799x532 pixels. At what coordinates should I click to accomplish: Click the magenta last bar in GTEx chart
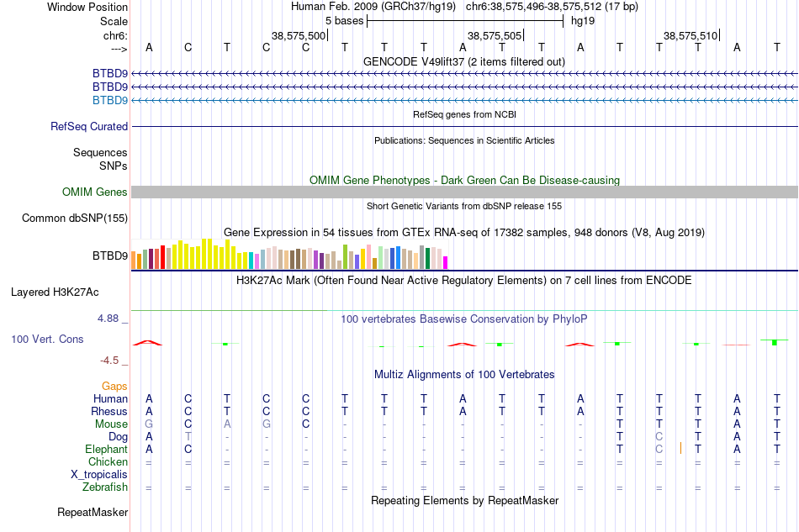[446, 263]
